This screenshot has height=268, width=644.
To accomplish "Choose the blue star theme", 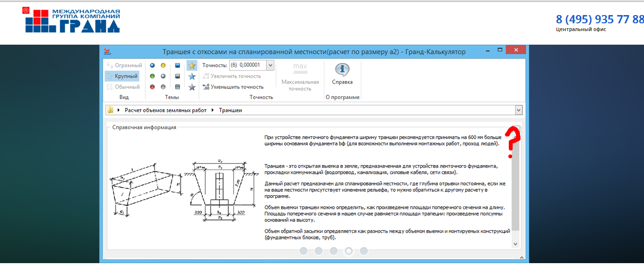I will 192,76.
